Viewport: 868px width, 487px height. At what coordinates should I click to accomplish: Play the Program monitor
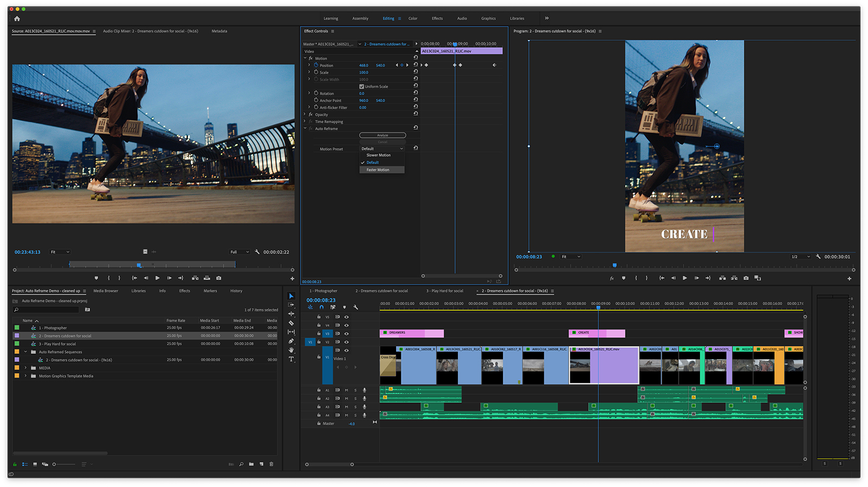[685, 278]
